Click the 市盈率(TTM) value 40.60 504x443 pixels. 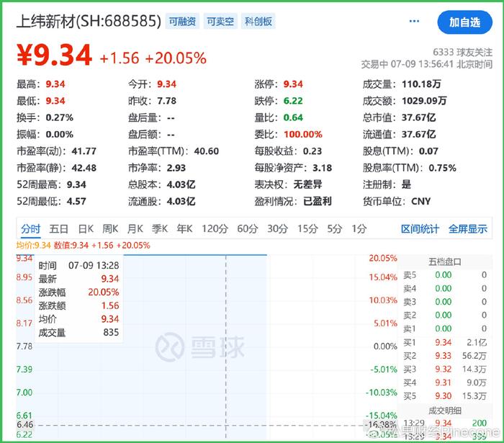[x=207, y=151]
